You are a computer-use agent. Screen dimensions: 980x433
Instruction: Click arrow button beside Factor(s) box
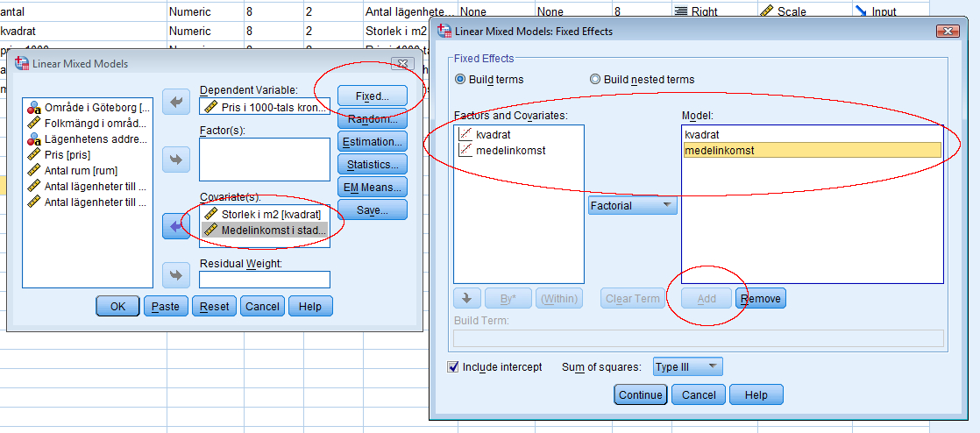[176, 160]
